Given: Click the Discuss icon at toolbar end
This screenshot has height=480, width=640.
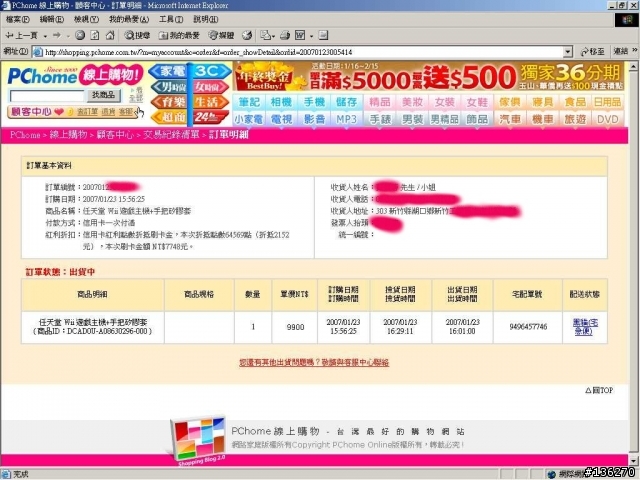Looking at the screenshot, I should point(323,36).
